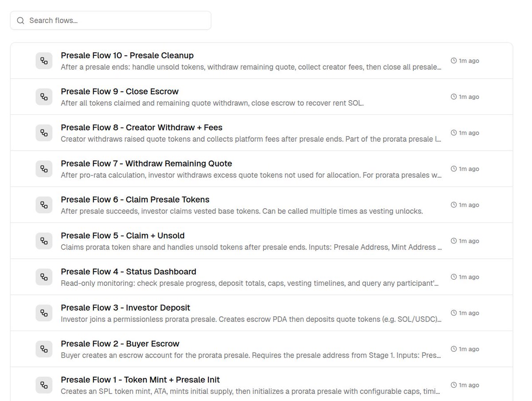Screen dimensions: 532x401
Task: Click clock icon in Claim Presale Tokens row
Action: (x=454, y=205)
